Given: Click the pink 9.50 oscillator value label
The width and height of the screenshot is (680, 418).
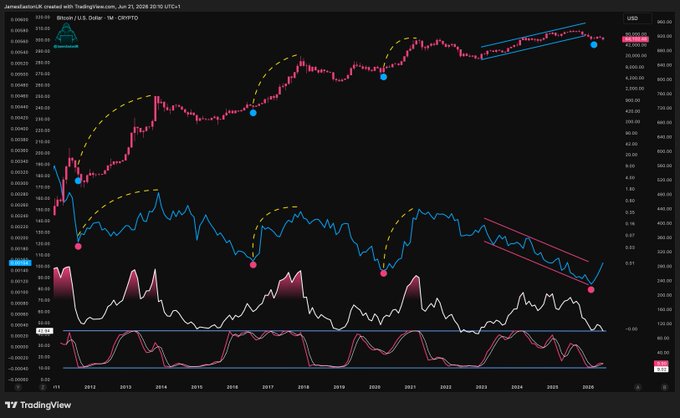Looking at the screenshot, I should pos(661,363).
